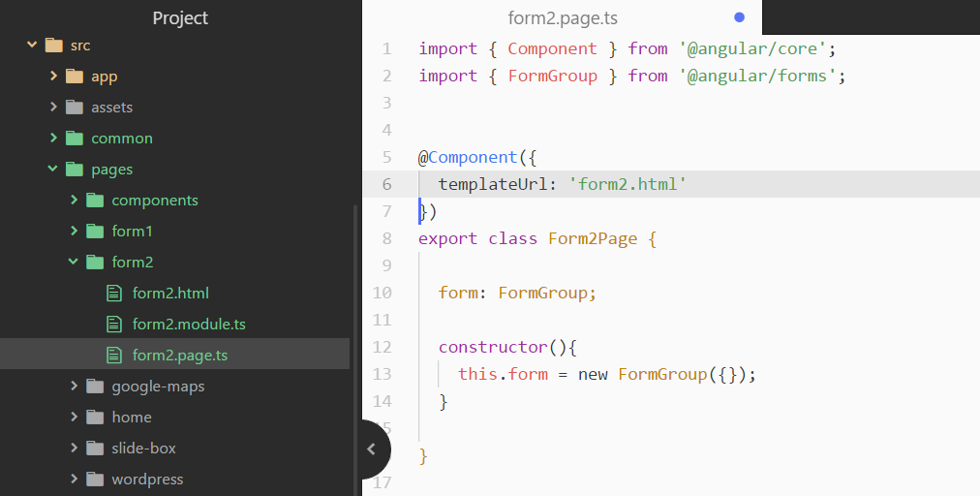
Task: Select the google-maps folder label
Action: tap(158, 387)
